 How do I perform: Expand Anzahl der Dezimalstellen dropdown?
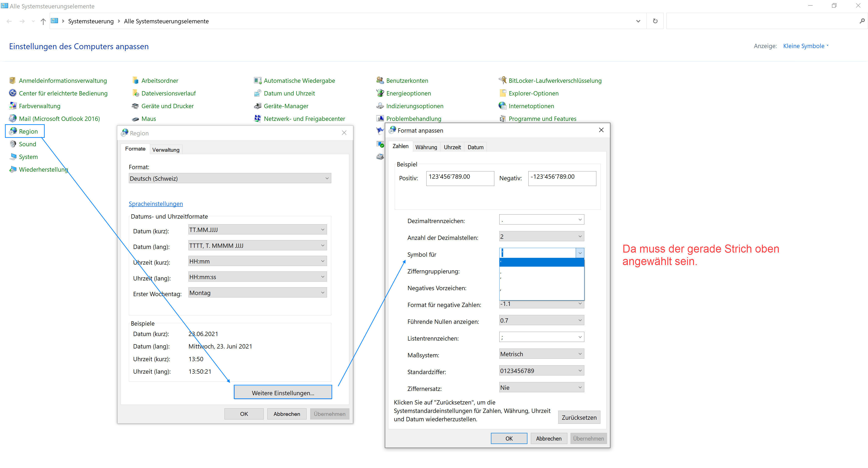pyautogui.click(x=541, y=236)
